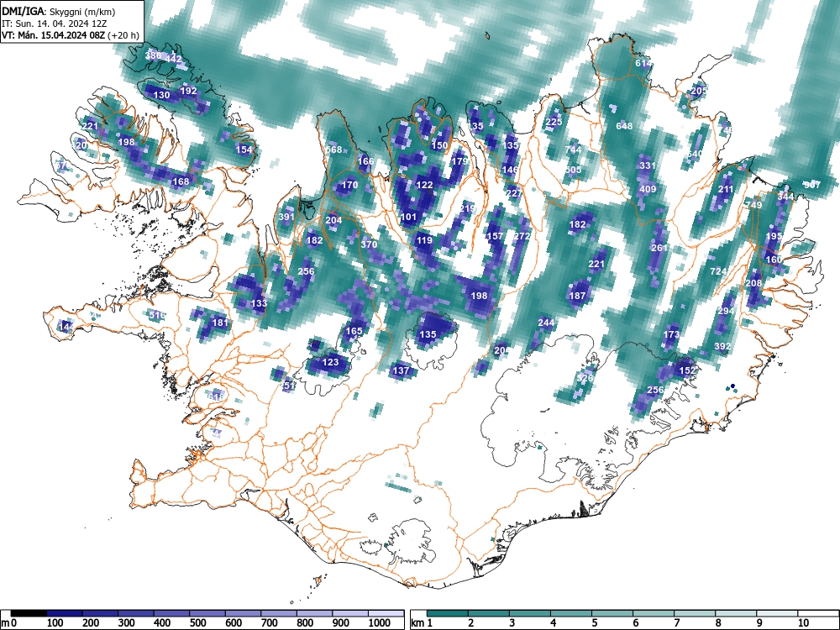
Task: Click the map value 187
Action: click(577, 296)
